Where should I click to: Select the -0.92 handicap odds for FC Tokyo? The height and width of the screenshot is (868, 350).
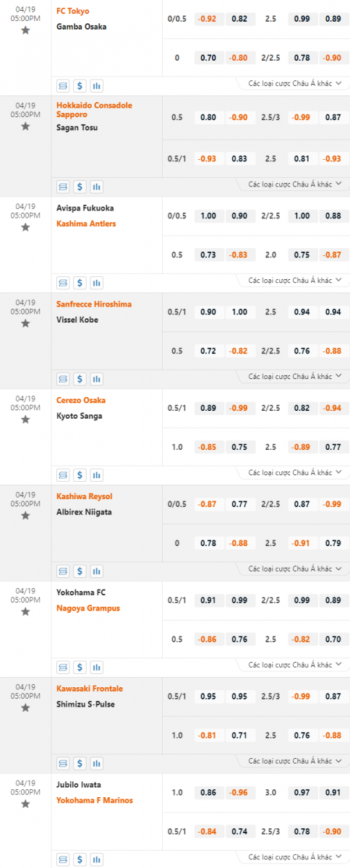pyautogui.click(x=208, y=20)
